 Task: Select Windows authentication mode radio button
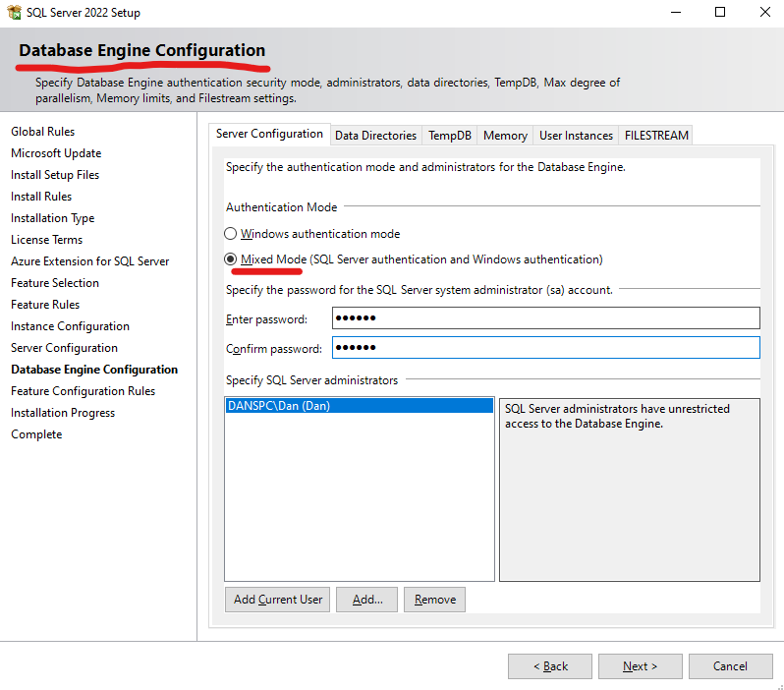[231, 234]
